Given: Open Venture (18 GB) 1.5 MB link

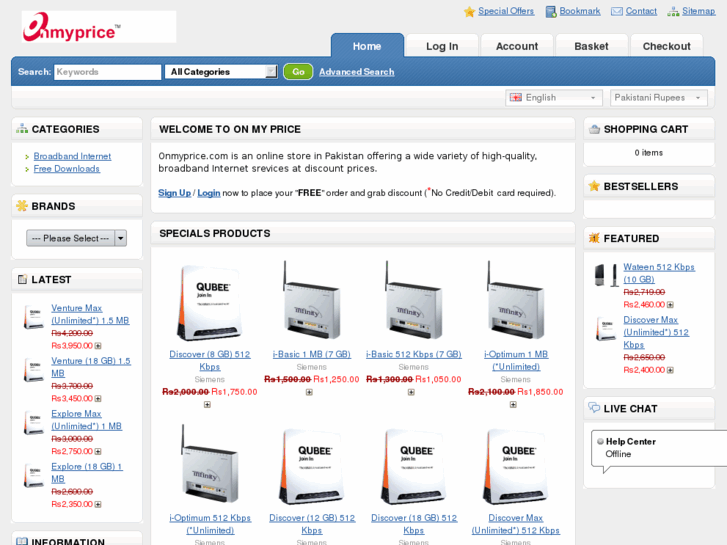Looking at the screenshot, I should coord(91,367).
